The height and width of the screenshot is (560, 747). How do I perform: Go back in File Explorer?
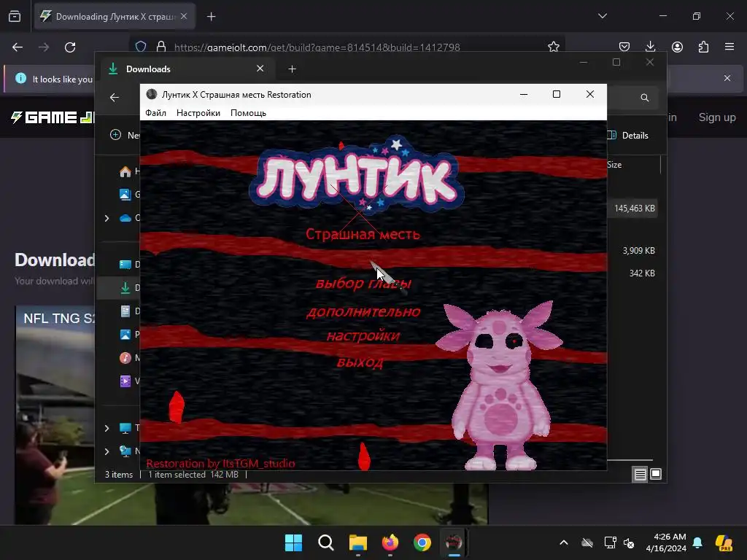pos(115,98)
